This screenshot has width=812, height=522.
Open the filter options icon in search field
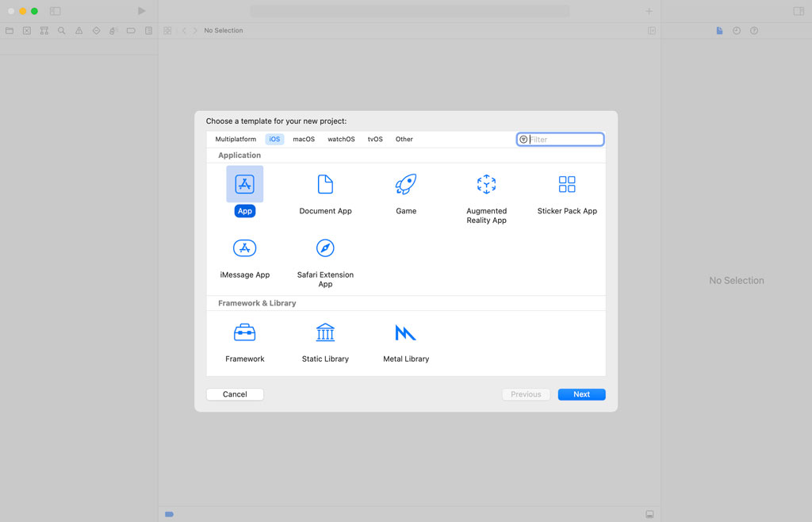coord(523,140)
